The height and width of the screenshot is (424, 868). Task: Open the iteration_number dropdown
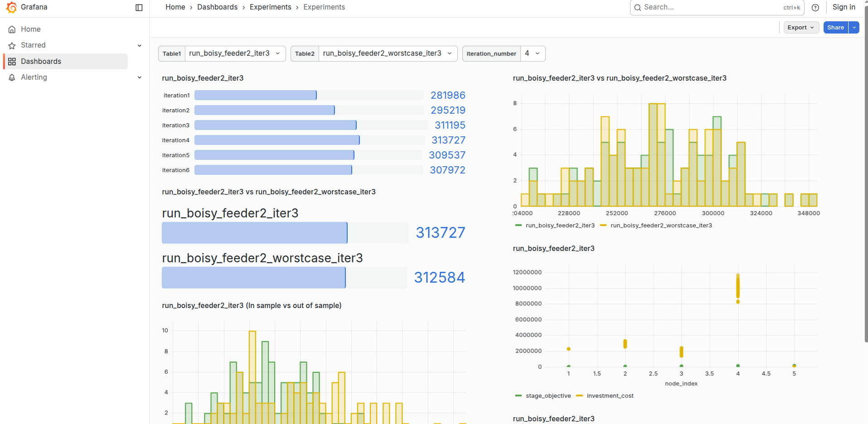point(533,53)
